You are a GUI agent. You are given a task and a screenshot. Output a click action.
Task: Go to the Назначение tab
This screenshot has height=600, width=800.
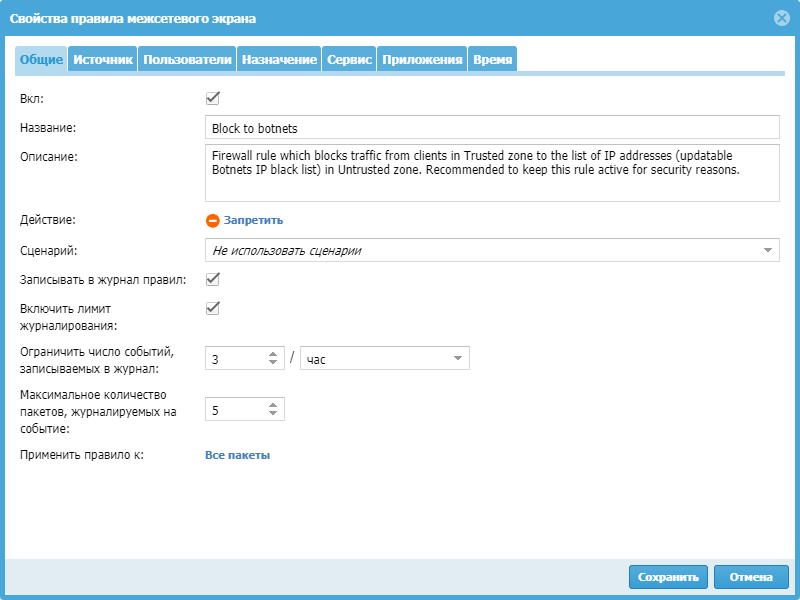(279, 60)
